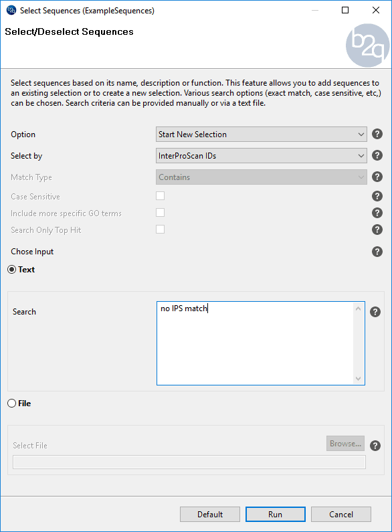This screenshot has width=392, height=532.
Task: Select the Text input radio button
Action: (12, 270)
